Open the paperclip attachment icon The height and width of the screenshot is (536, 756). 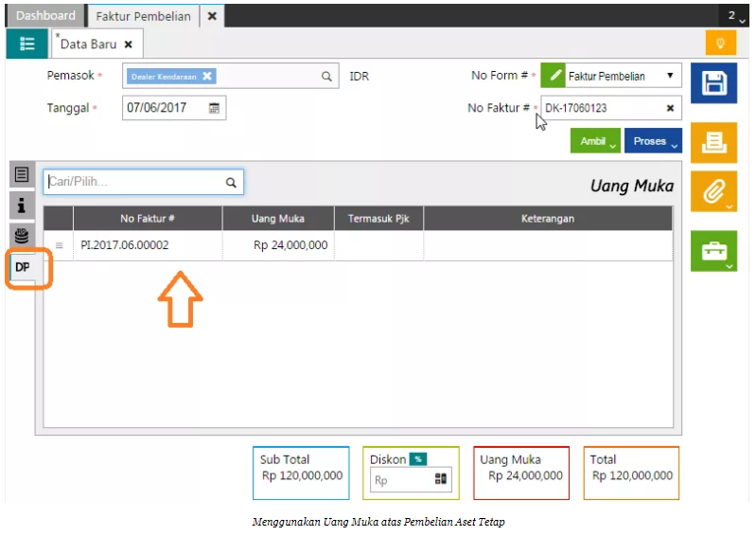click(713, 192)
